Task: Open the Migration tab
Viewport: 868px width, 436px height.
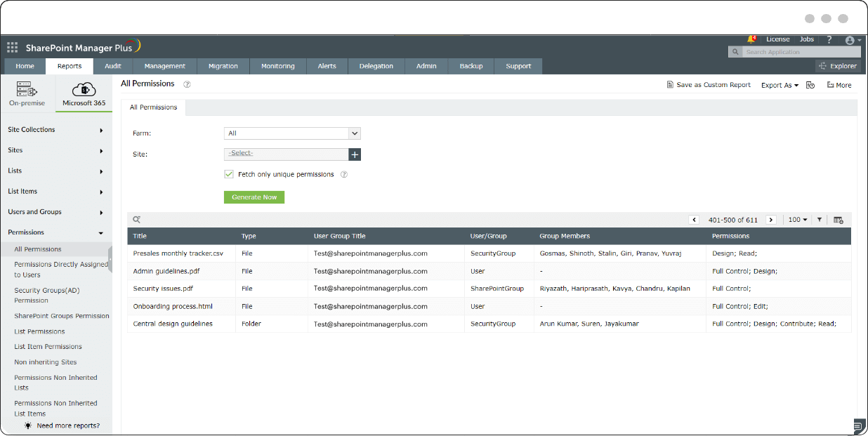Action: click(223, 66)
